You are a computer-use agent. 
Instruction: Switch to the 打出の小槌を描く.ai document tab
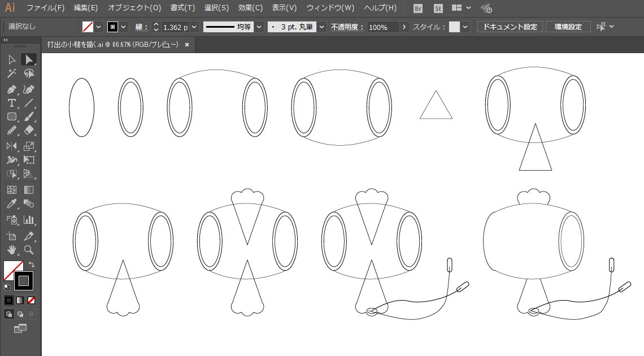pos(113,45)
